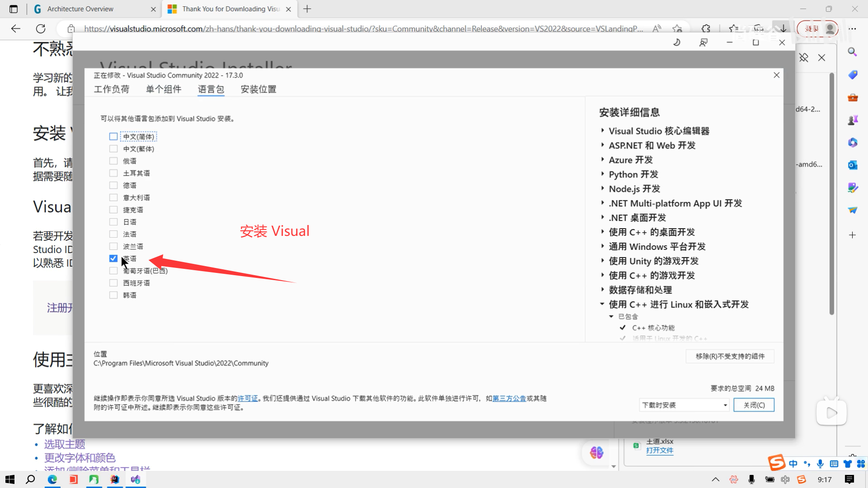
Task: Uncheck the 英语 language checkbox
Action: click(113, 258)
